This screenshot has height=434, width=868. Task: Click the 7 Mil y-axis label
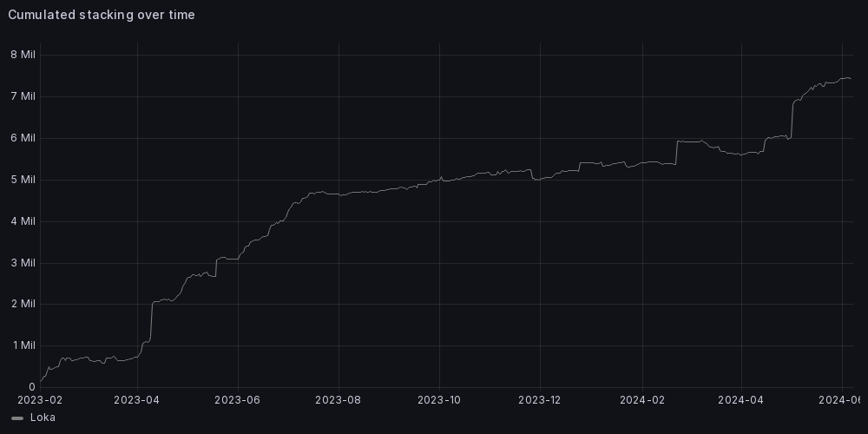[x=23, y=96]
